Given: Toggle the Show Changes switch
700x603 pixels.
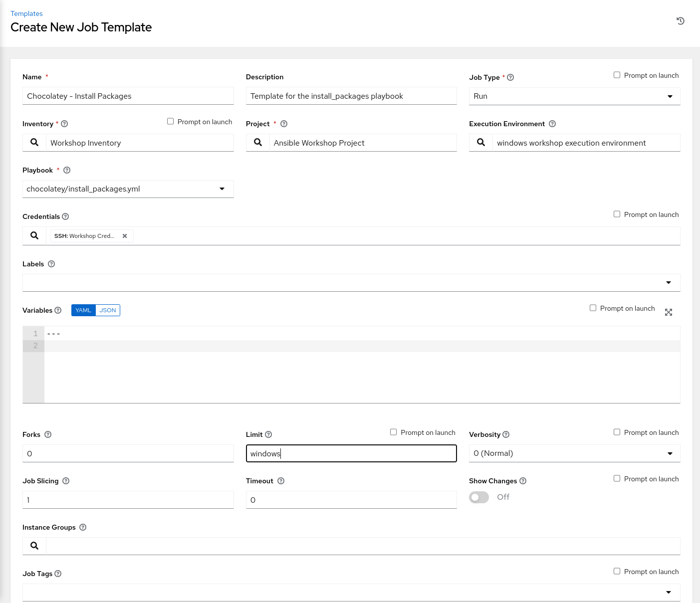Looking at the screenshot, I should [479, 497].
